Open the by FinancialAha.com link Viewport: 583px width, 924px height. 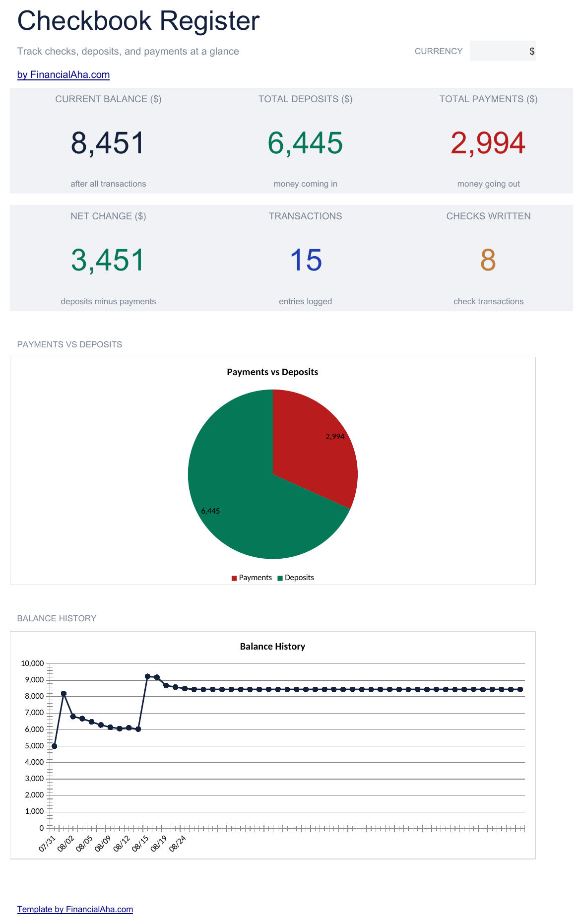point(64,74)
